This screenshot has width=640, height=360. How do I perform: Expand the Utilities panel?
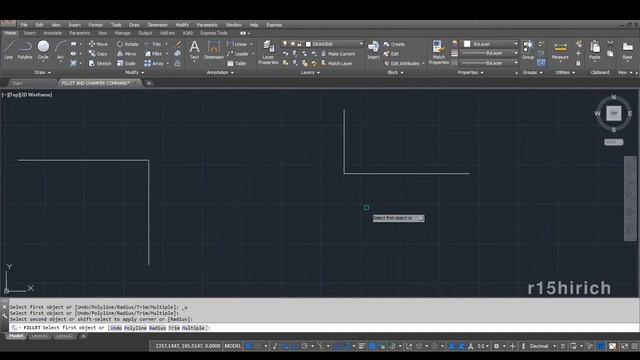tap(565, 73)
